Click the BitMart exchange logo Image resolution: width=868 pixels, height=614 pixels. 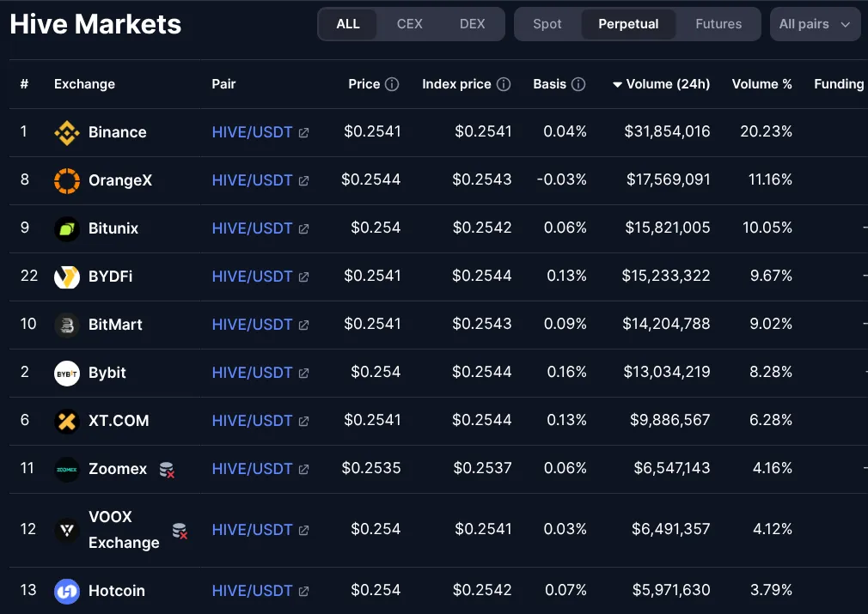pos(67,325)
